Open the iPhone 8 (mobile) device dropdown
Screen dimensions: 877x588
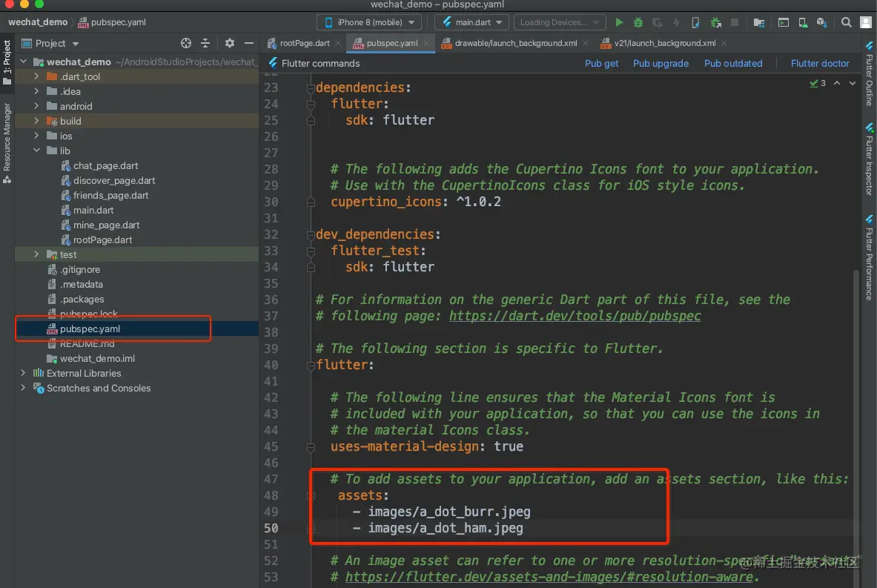368,22
